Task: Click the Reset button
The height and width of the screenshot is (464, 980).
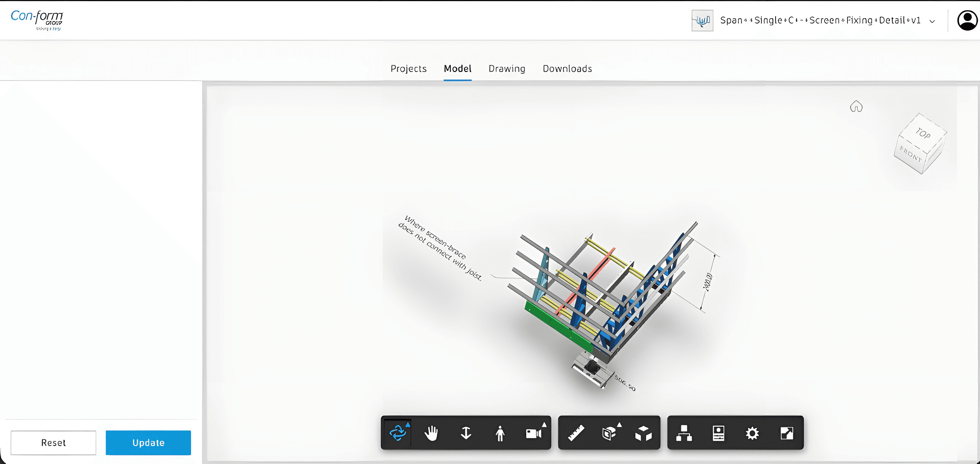Action: click(x=53, y=443)
